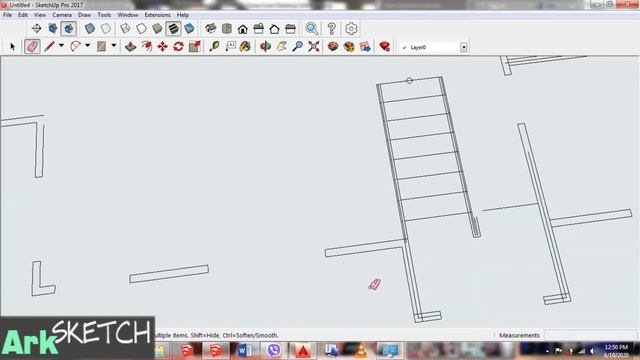Image resolution: width=640 pixels, height=360 pixels.
Task: Switch to Left view
Action: pos(291,29)
